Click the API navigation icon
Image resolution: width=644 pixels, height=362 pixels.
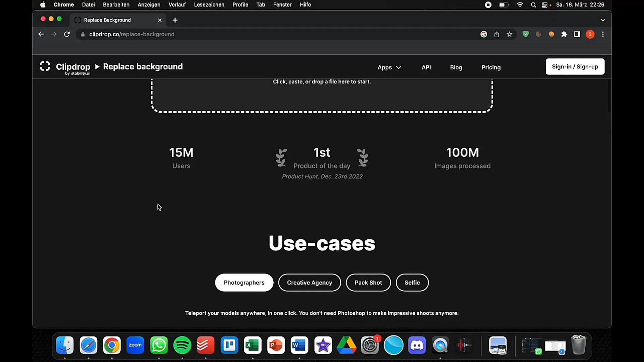(x=426, y=67)
